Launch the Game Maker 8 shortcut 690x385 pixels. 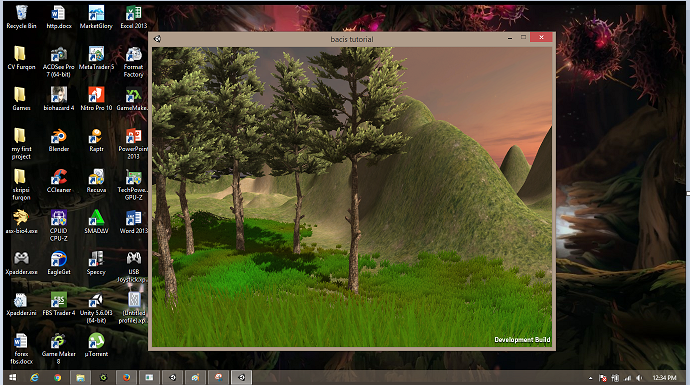click(x=59, y=349)
